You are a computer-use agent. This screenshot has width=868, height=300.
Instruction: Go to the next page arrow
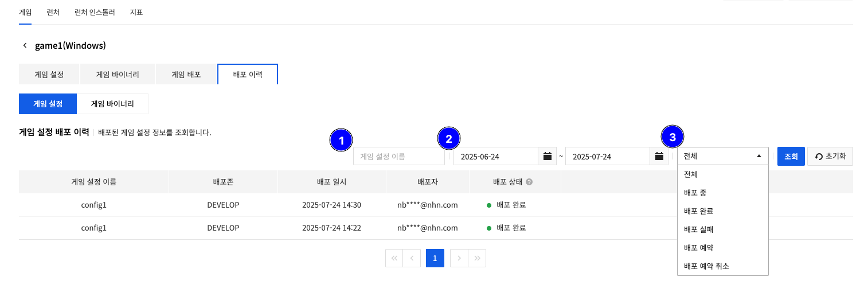459,259
